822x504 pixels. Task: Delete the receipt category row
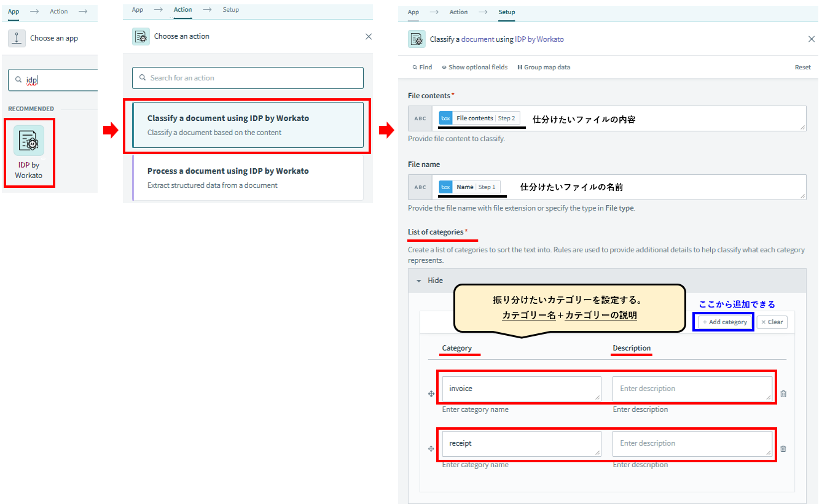click(783, 449)
